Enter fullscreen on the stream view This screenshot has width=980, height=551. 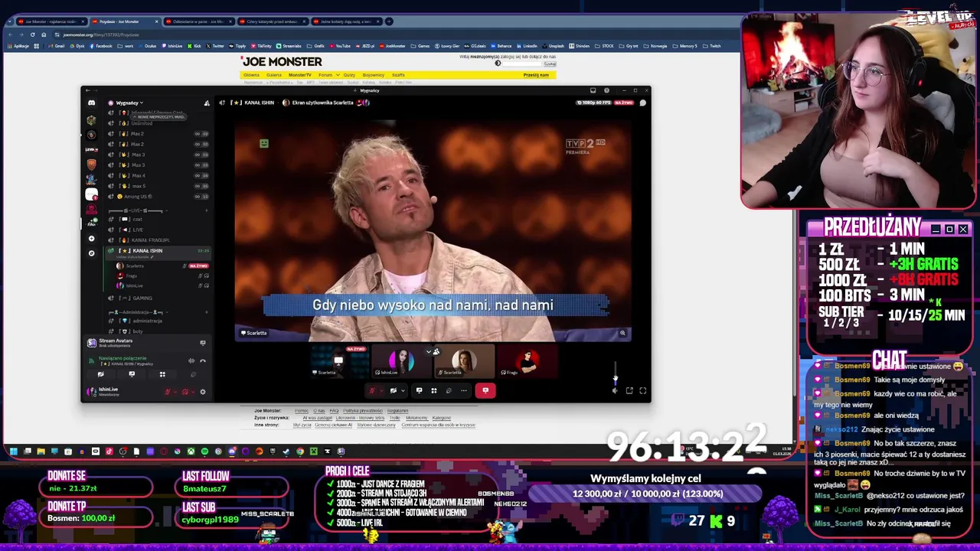coord(642,390)
